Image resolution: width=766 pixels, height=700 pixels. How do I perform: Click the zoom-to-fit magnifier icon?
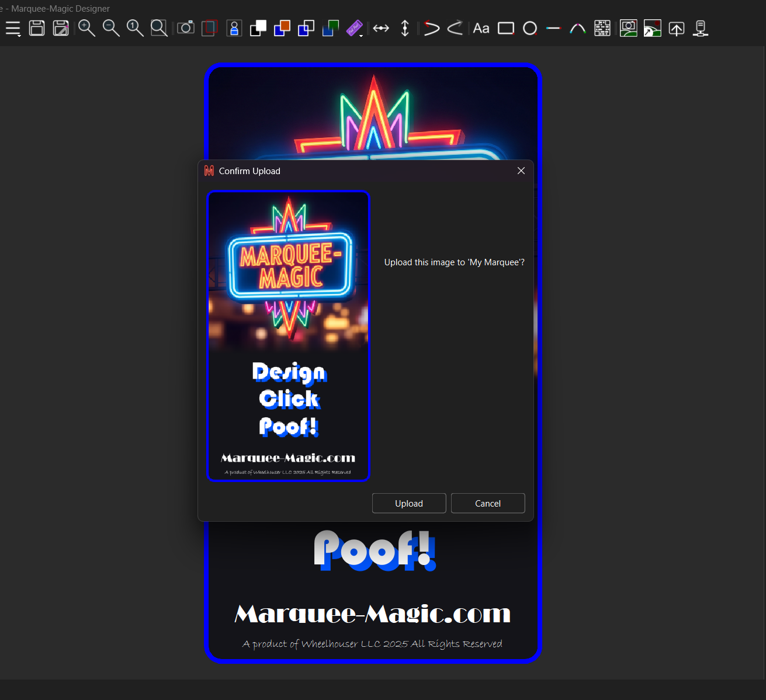click(x=159, y=28)
